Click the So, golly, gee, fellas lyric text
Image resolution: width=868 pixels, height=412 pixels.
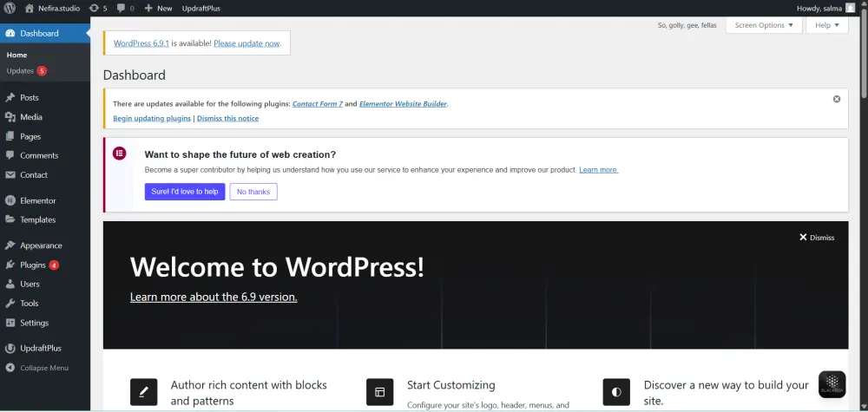(687, 25)
